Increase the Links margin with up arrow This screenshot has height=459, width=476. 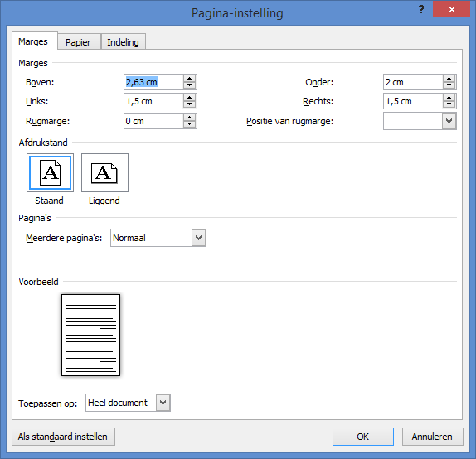tap(189, 98)
